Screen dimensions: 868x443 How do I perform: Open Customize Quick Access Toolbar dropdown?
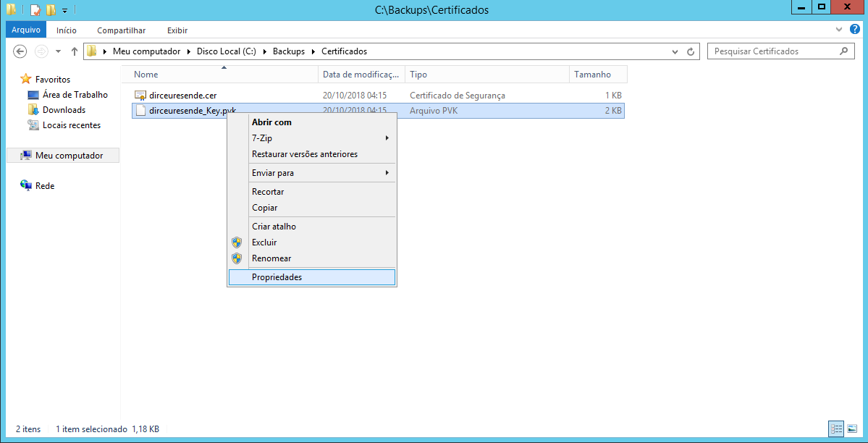64,10
